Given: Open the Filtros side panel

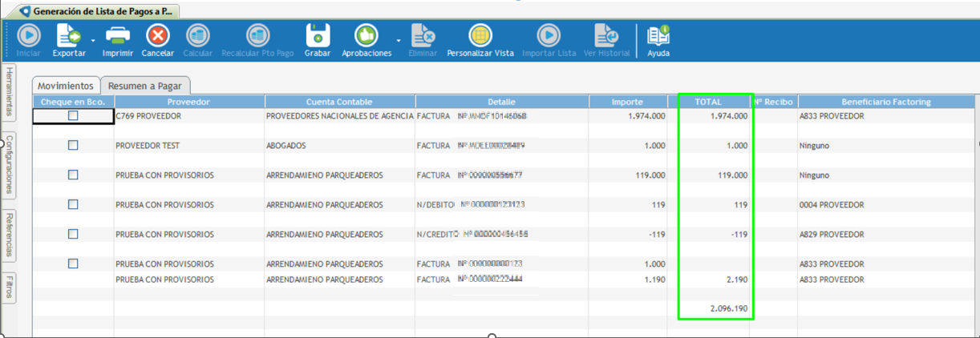Looking at the screenshot, I should 10,286.
